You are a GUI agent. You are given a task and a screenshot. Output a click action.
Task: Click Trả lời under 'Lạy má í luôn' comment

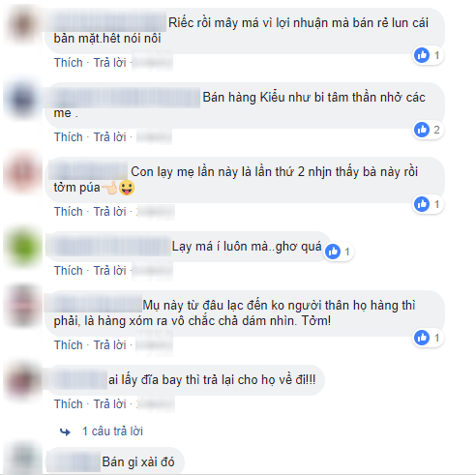[109, 271]
